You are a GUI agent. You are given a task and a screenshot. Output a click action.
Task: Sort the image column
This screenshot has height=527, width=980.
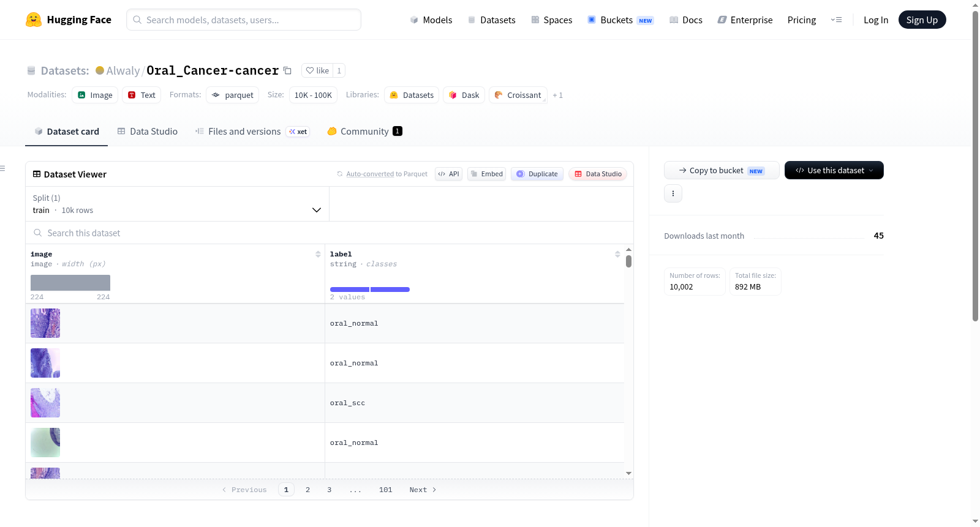coord(318,254)
